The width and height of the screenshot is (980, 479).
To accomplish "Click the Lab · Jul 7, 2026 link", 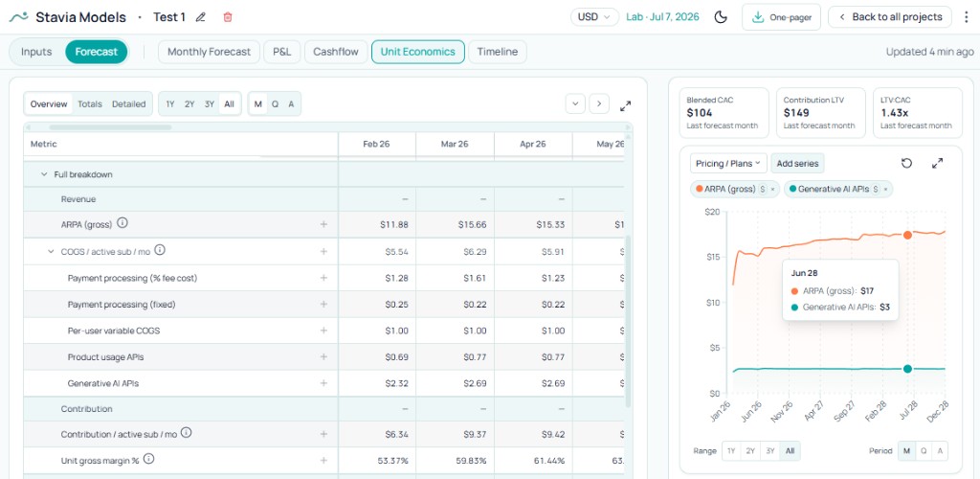I will click(x=662, y=17).
